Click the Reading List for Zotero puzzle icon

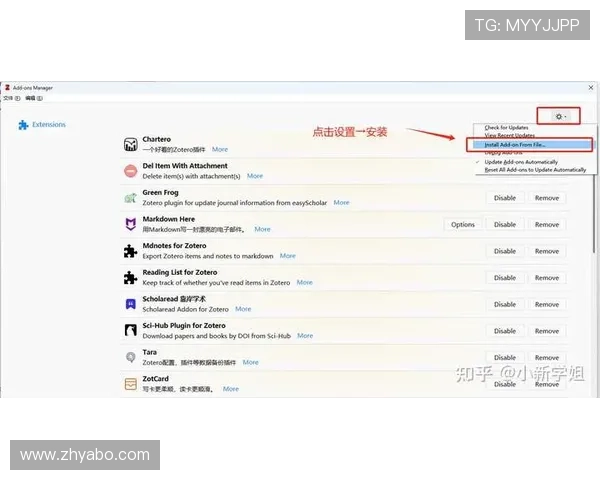(x=130, y=278)
